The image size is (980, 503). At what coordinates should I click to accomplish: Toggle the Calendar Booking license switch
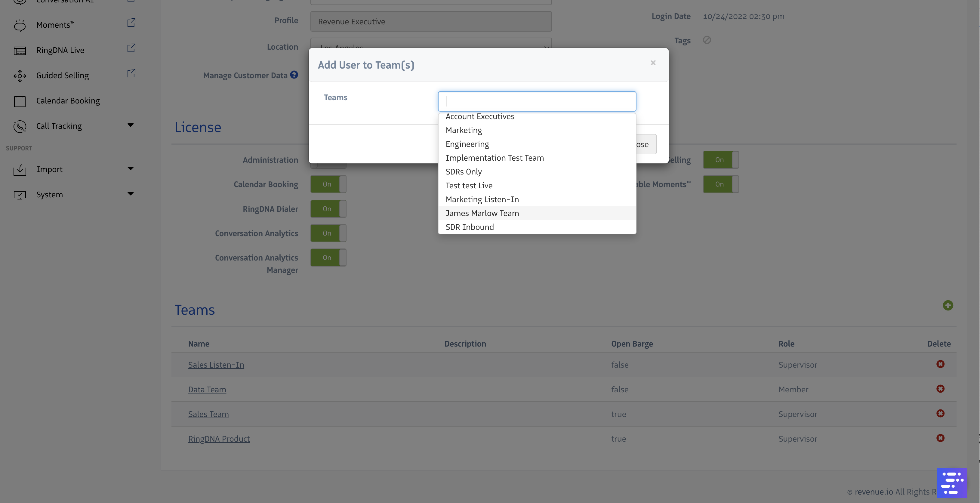(x=328, y=184)
